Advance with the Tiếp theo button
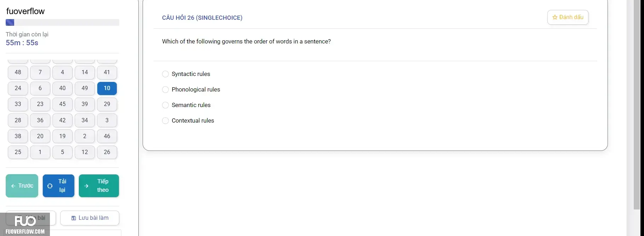 click(x=99, y=186)
